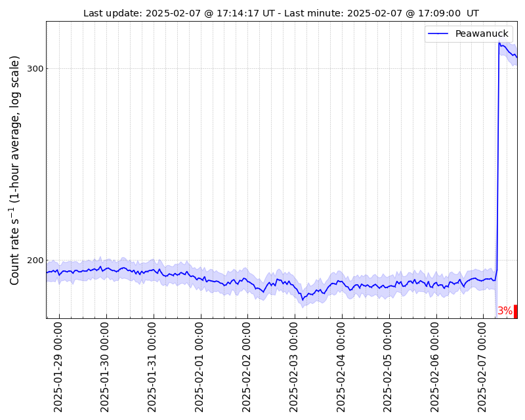Click the 300 y-axis tick label
Image resolution: width=525 pixels, height=420 pixels.
[x=35, y=69]
